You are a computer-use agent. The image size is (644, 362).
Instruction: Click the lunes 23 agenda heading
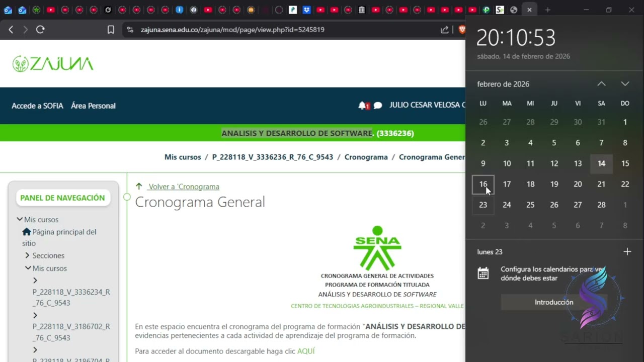click(490, 252)
